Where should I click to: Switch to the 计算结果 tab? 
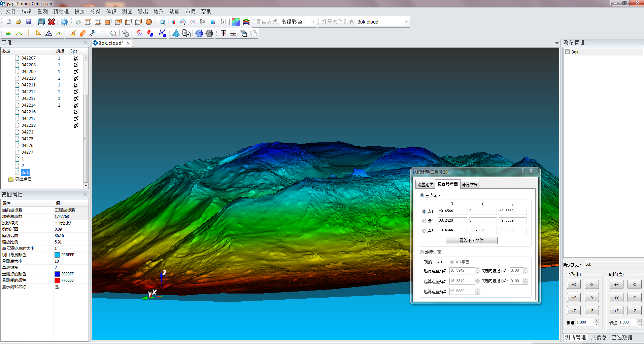click(470, 185)
